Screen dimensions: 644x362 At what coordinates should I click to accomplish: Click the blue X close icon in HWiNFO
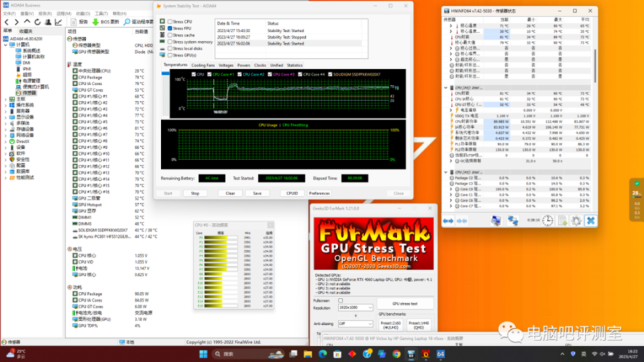[x=590, y=221]
